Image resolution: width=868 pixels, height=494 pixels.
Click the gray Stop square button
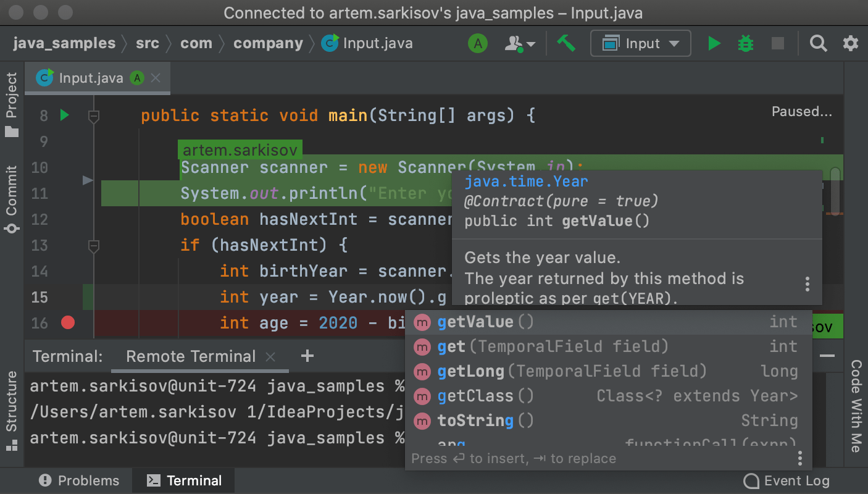click(x=778, y=44)
